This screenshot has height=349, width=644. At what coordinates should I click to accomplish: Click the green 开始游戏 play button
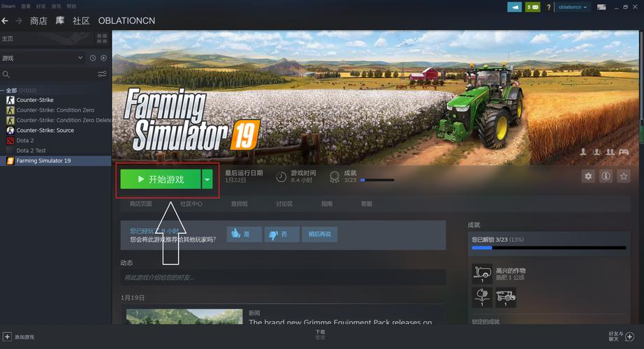(x=161, y=179)
